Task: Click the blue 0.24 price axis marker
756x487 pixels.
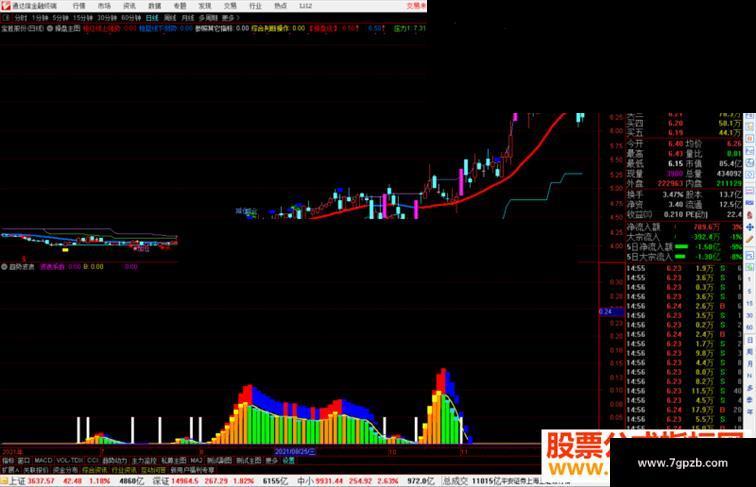Action: pos(611,311)
